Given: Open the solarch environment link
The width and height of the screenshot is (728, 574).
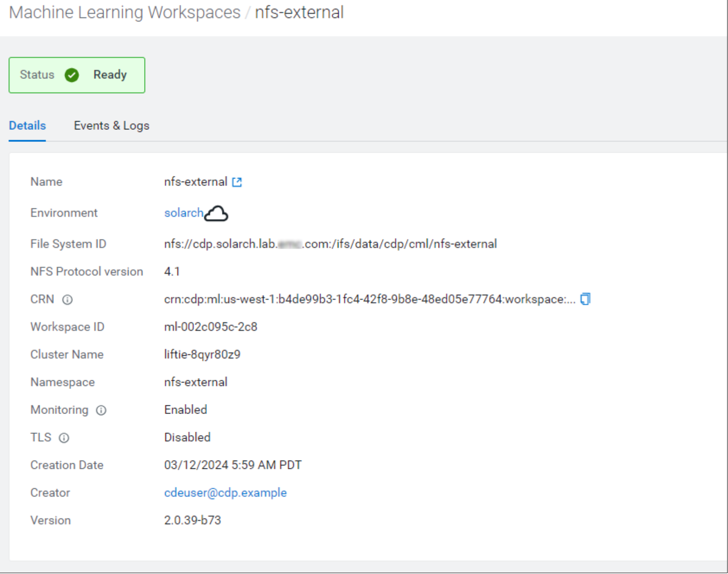Looking at the screenshot, I should tap(184, 213).
